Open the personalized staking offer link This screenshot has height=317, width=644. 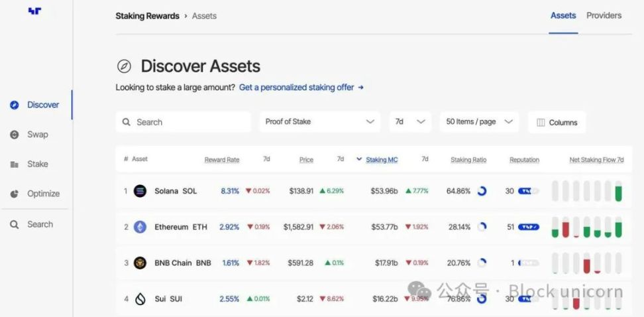(x=297, y=87)
